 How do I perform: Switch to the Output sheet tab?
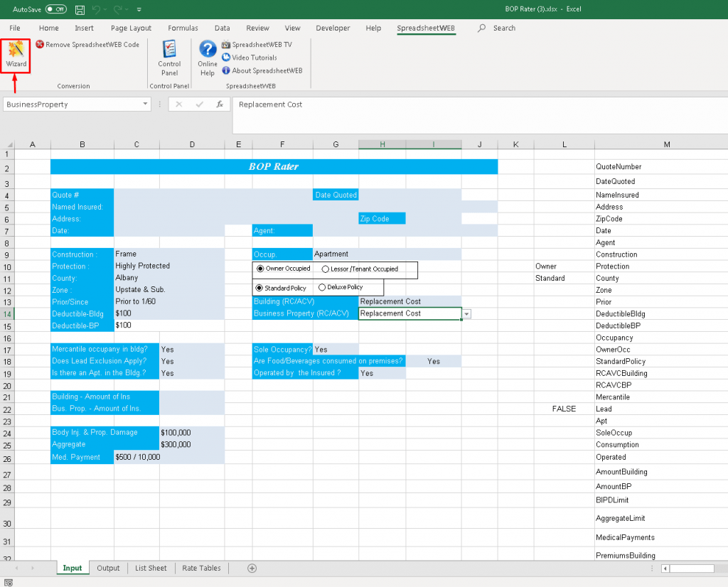click(108, 568)
